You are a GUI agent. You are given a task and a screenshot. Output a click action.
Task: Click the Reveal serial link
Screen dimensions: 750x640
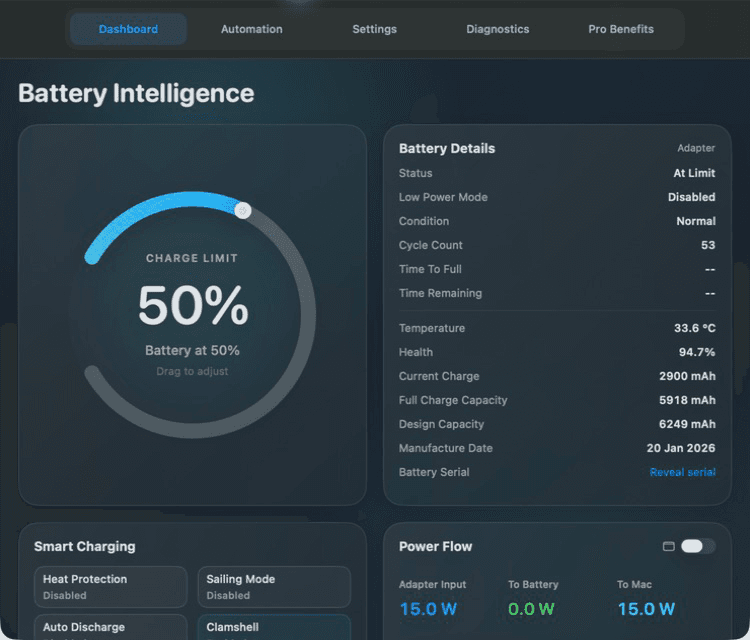(x=683, y=472)
